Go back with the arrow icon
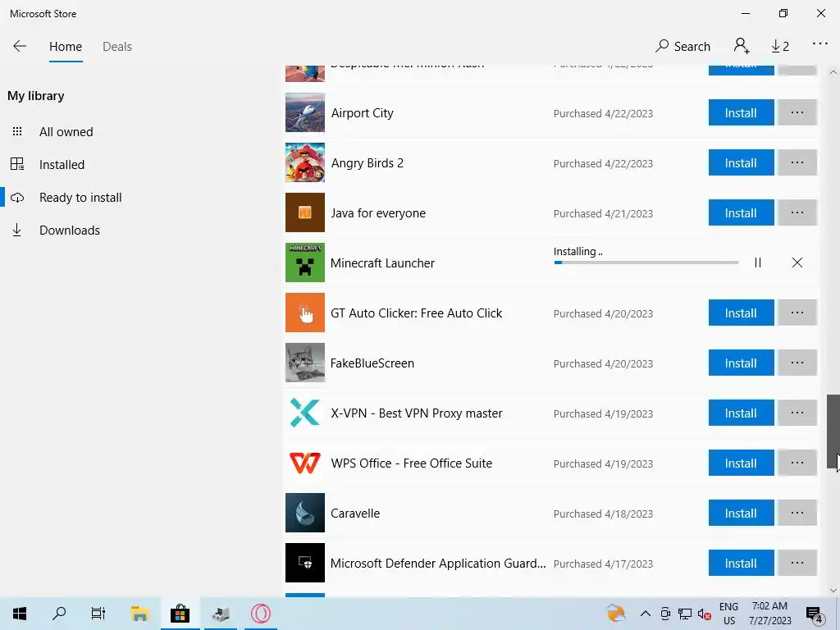Viewport: 840px width, 630px height. [x=20, y=46]
